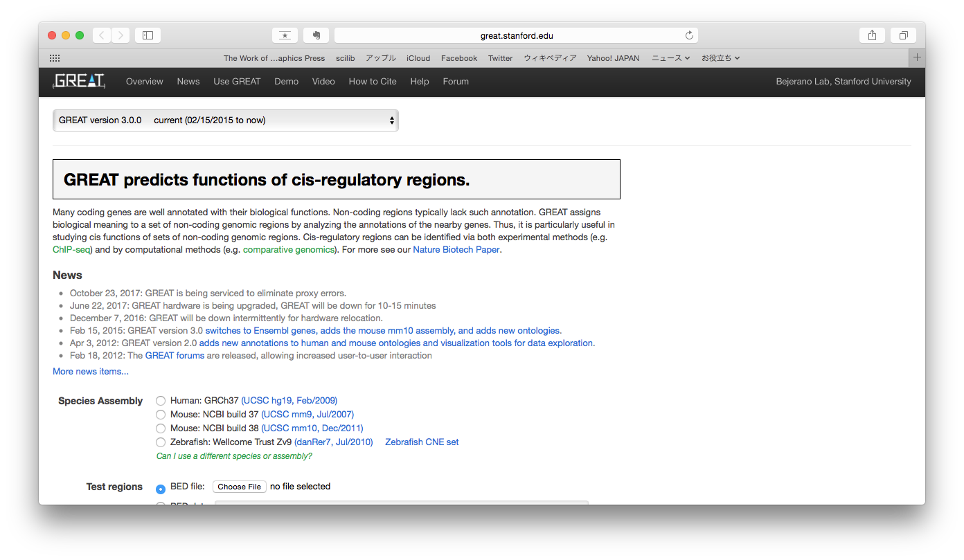Show all tabs icon

click(x=903, y=35)
